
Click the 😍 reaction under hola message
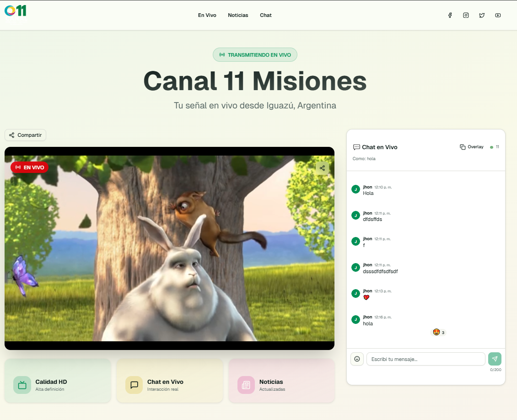click(438, 332)
